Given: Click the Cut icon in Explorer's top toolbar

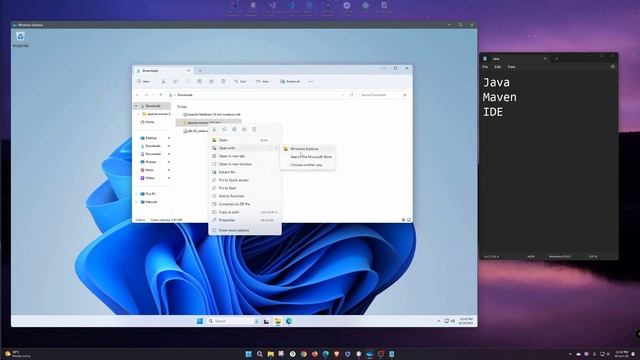Looking at the screenshot, I should pyautogui.click(x=163, y=82).
